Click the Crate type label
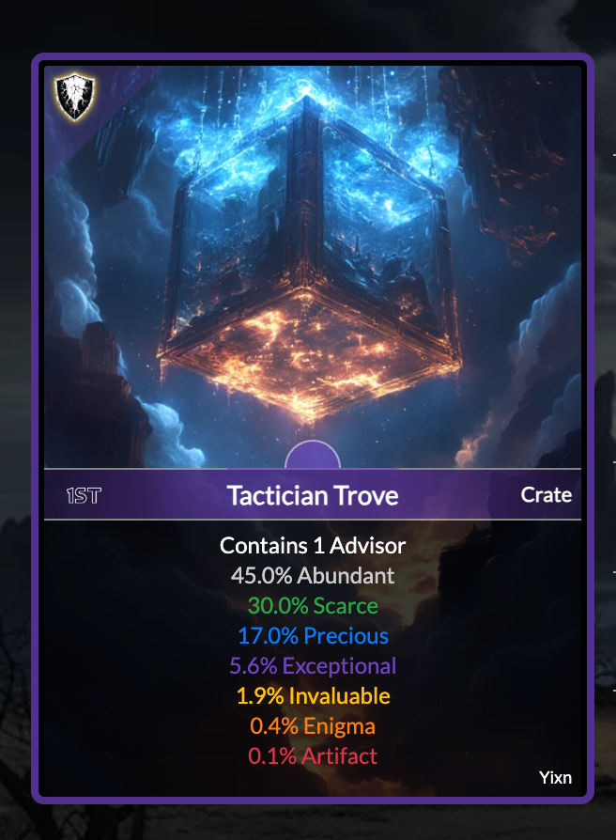 (x=546, y=495)
